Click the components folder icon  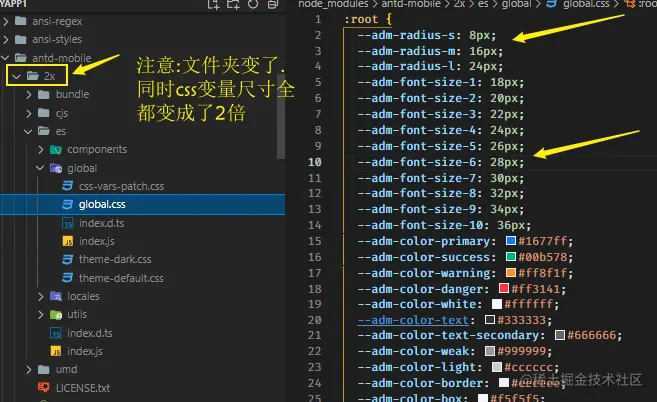(56, 150)
